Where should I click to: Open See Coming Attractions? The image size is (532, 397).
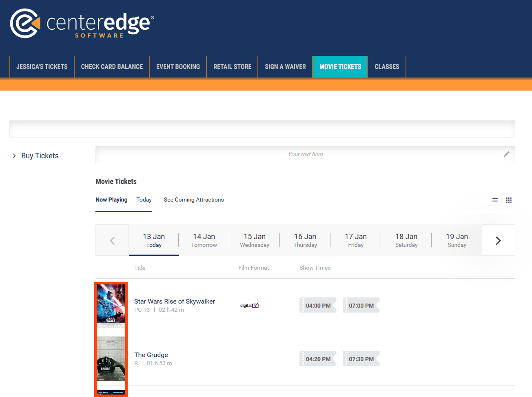[194, 200]
